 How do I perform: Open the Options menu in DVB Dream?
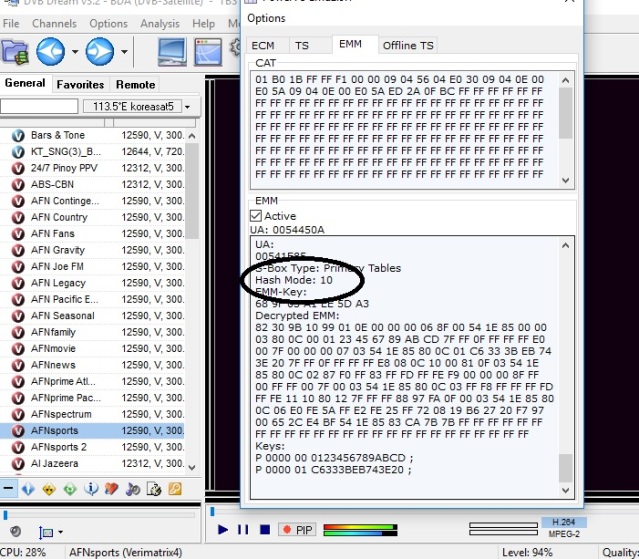click(108, 24)
